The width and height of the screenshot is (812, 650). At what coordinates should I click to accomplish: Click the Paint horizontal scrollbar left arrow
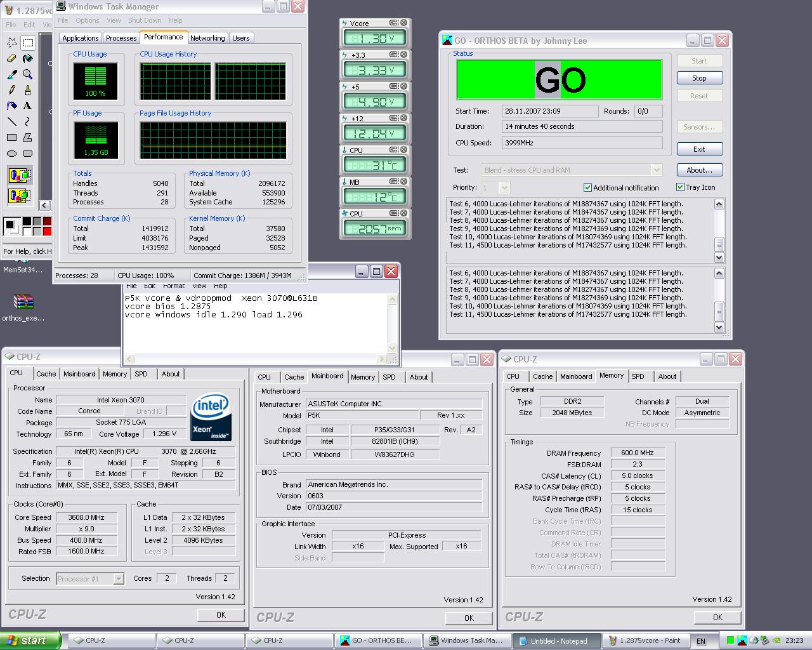coord(44,205)
